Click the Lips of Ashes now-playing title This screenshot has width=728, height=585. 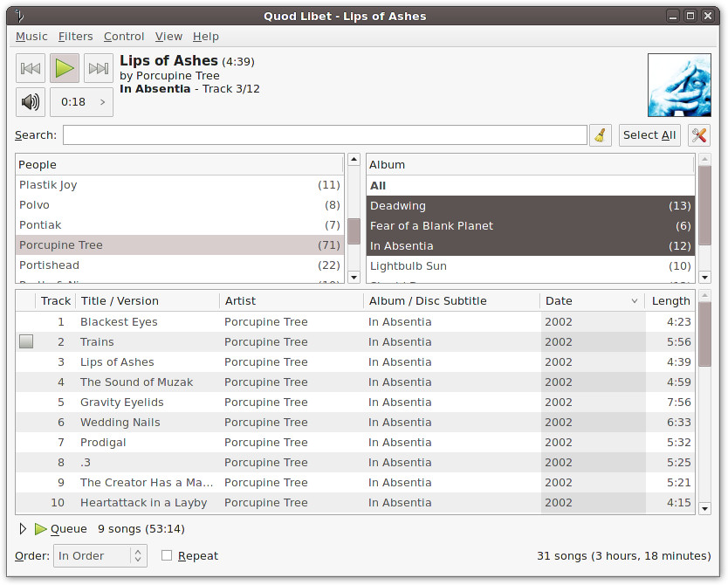(168, 60)
